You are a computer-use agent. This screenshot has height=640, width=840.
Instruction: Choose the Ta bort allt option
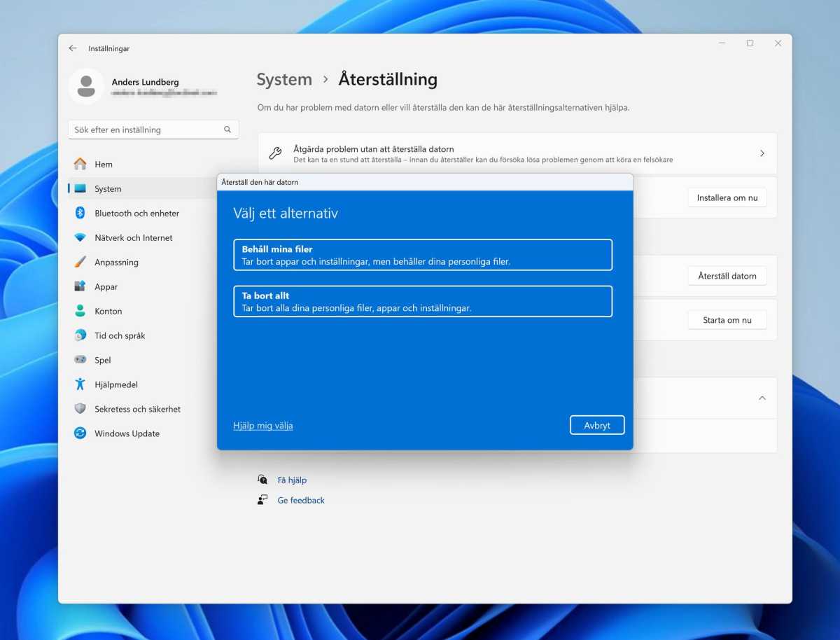coord(423,301)
